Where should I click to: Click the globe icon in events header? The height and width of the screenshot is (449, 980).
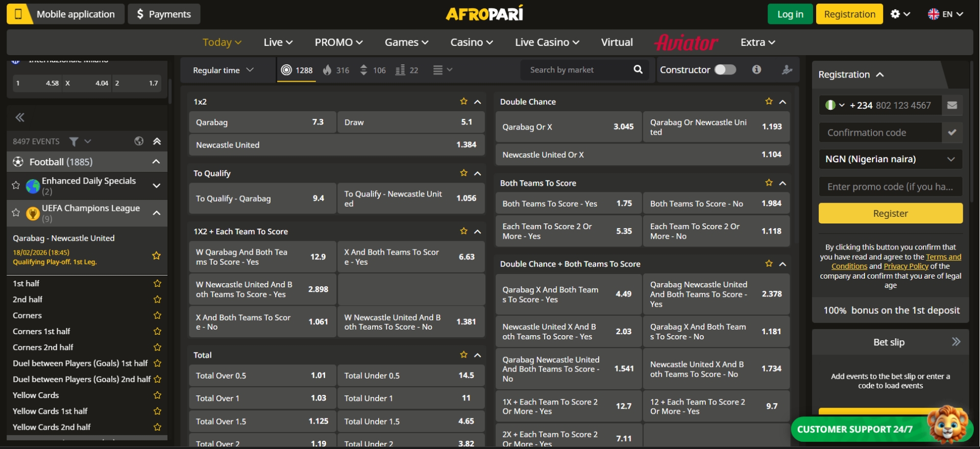[x=139, y=141]
